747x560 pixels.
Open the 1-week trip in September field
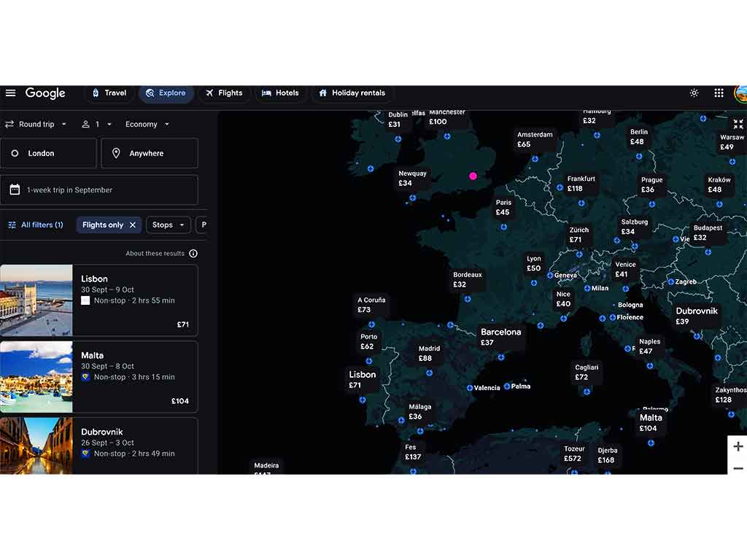click(99, 190)
